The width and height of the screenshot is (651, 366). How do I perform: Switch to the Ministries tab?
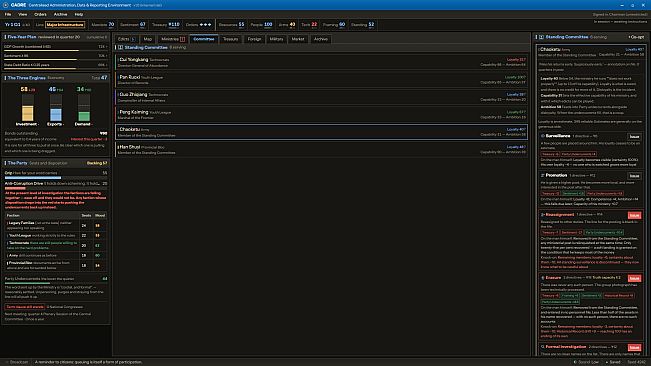coord(173,39)
